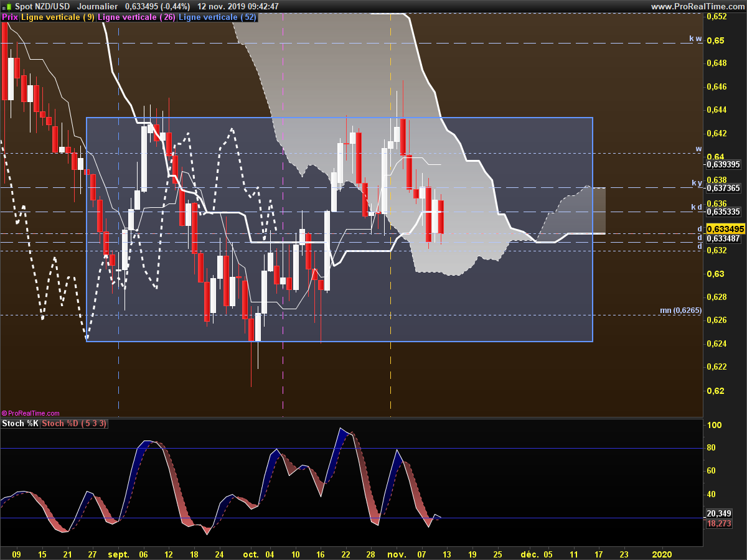747x560 pixels.
Task: Open the Ligne verticale (9) label
Action: (58, 17)
